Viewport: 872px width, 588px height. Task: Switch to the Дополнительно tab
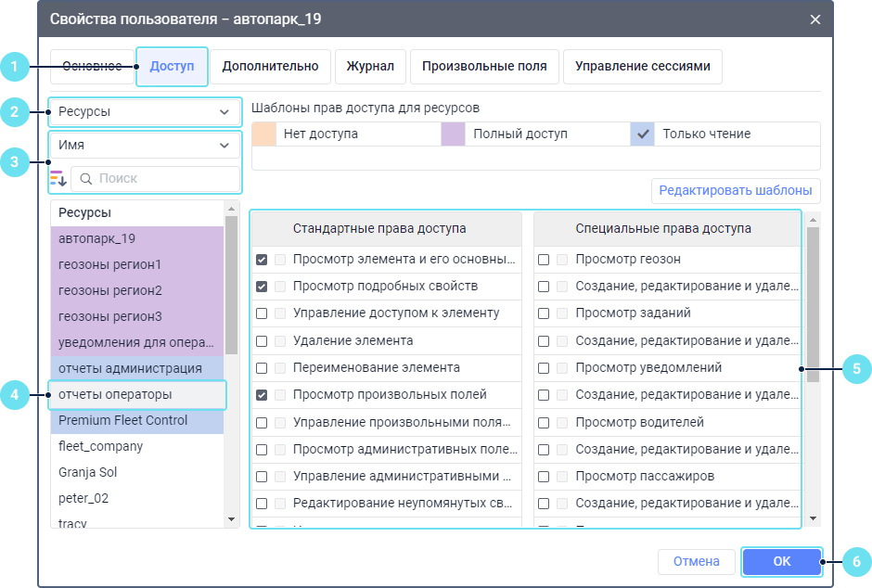click(270, 67)
